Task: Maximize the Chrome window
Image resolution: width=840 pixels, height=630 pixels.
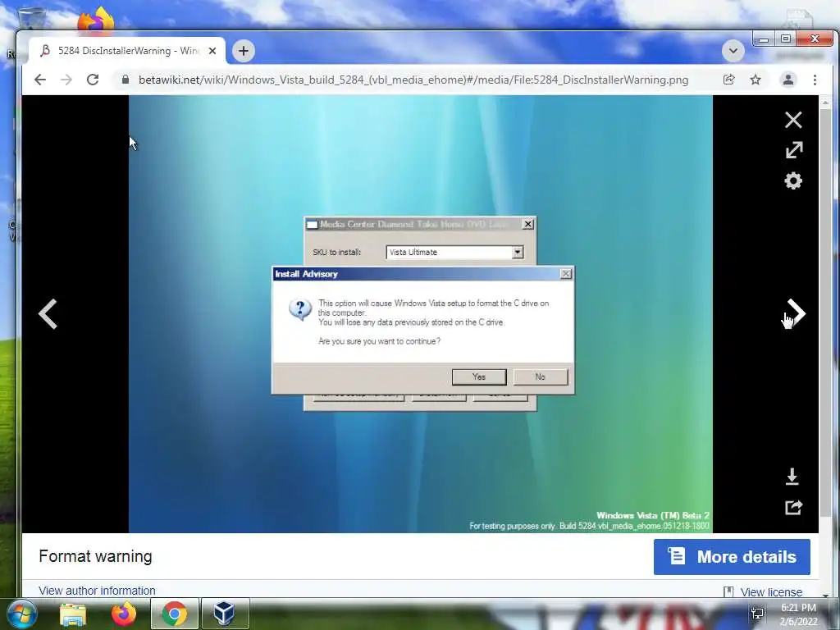Action: coord(785,39)
